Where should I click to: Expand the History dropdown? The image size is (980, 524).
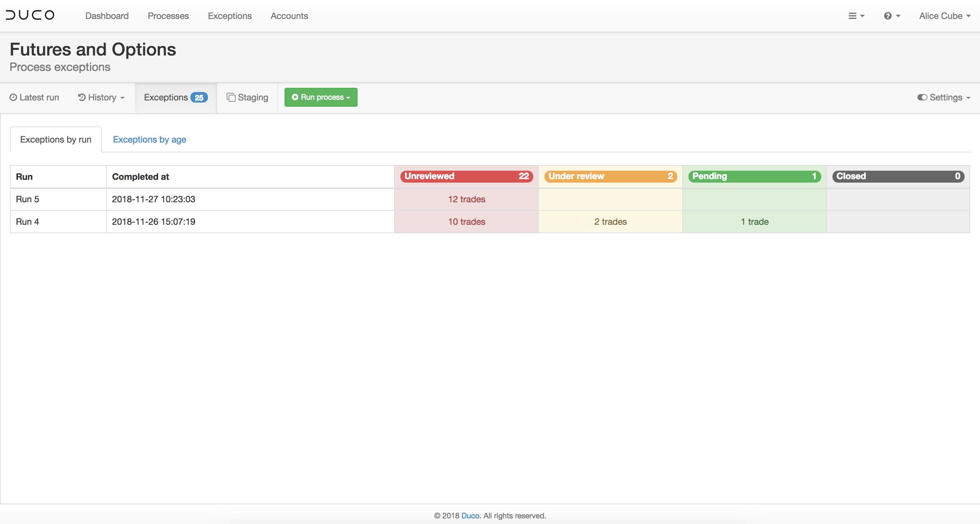pyautogui.click(x=102, y=97)
